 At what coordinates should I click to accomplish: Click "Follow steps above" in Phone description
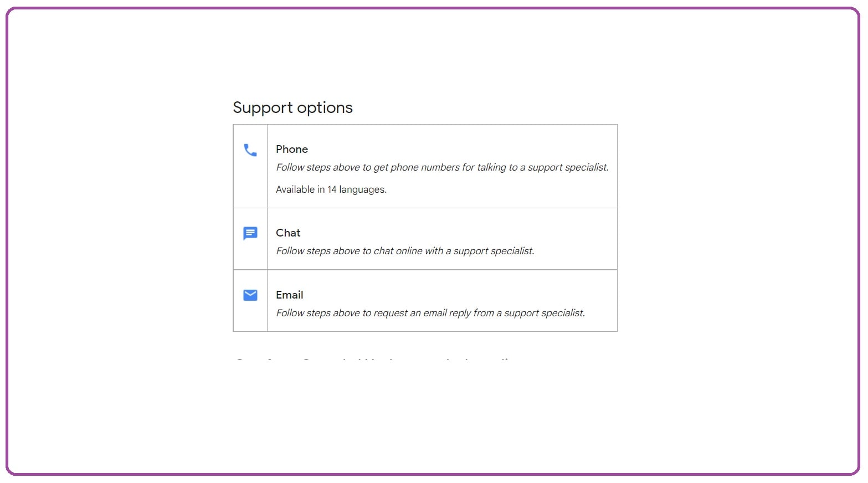[318, 167]
